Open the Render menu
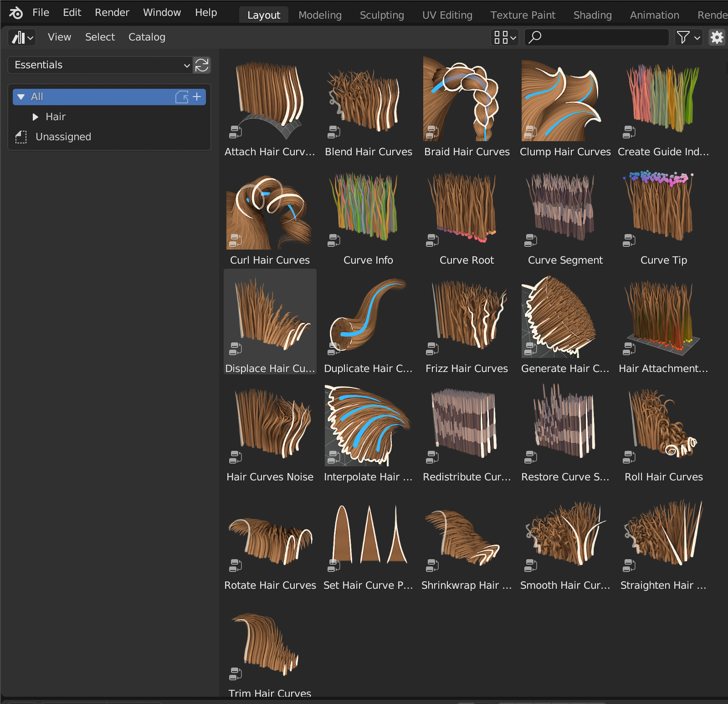 [112, 13]
